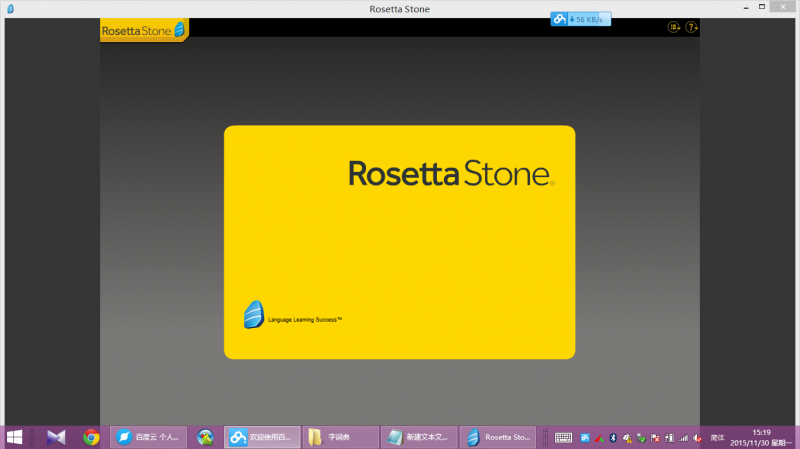Open network signal tray icon

[684, 438]
